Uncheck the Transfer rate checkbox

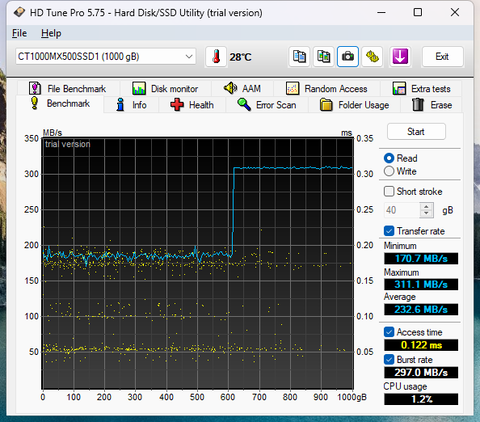coord(389,231)
